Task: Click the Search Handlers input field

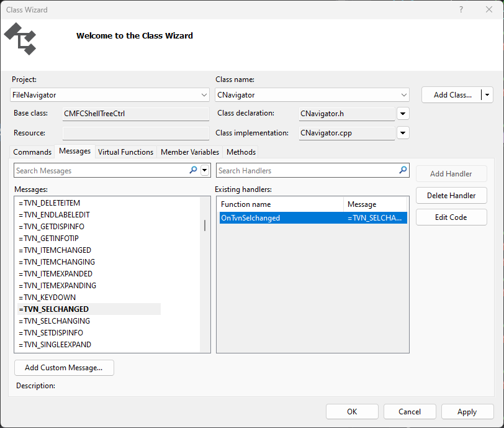Action: click(x=307, y=170)
